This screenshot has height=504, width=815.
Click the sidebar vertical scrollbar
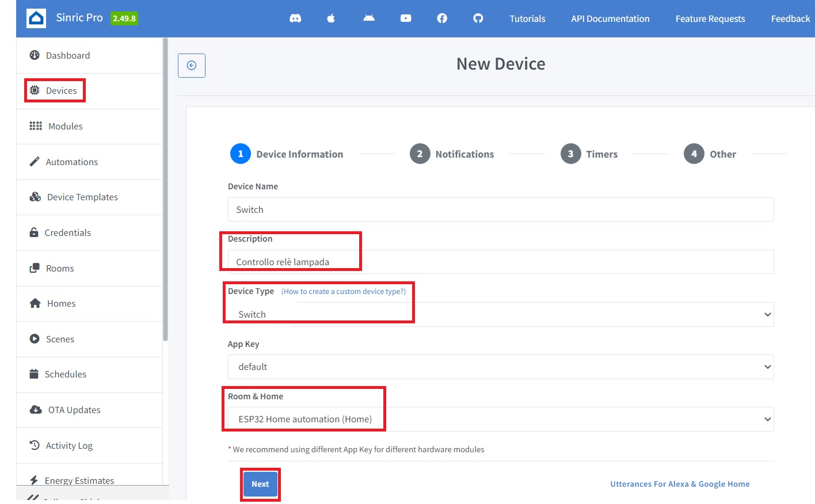pos(165,190)
